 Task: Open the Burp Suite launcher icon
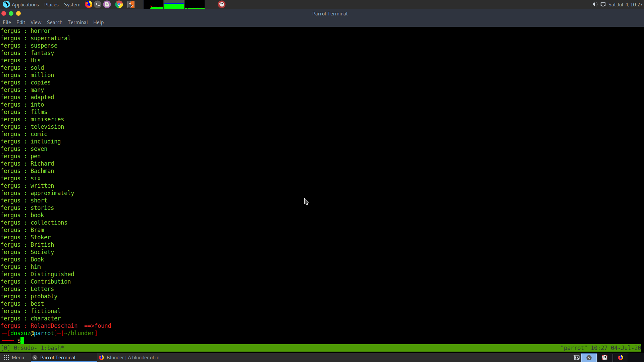click(x=131, y=4)
